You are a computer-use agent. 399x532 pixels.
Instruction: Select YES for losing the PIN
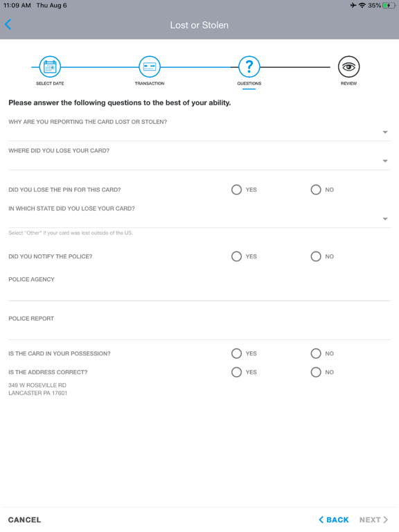click(x=236, y=190)
